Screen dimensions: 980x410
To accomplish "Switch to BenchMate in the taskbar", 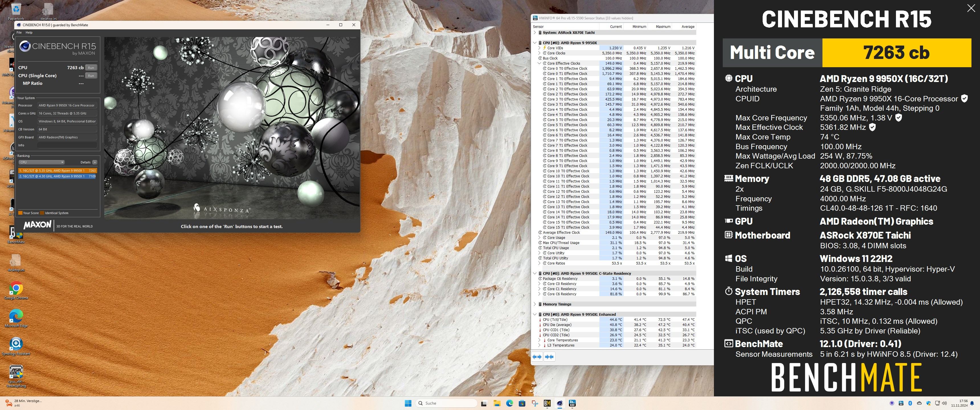I will tap(547, 403).
